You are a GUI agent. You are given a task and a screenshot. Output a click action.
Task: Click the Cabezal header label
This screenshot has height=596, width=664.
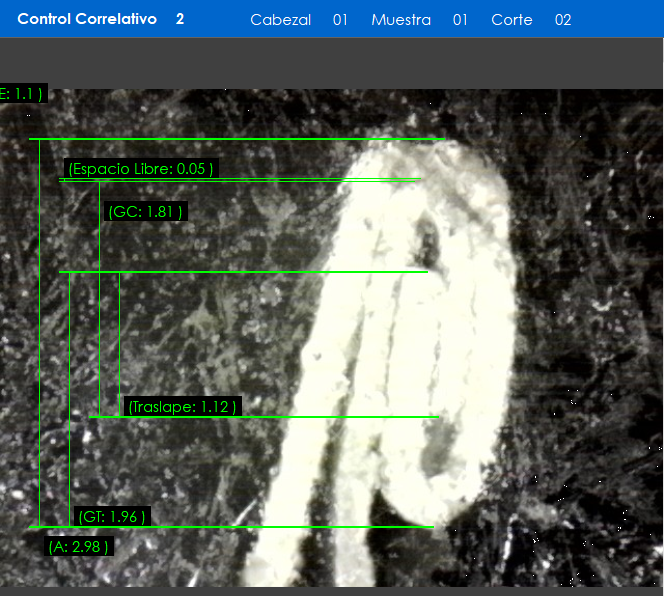(x=280, y=20)
